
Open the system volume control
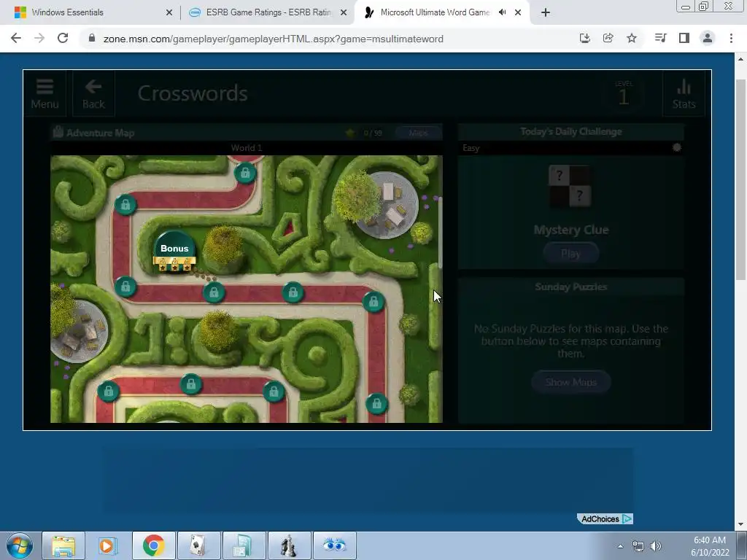point(656,546)
